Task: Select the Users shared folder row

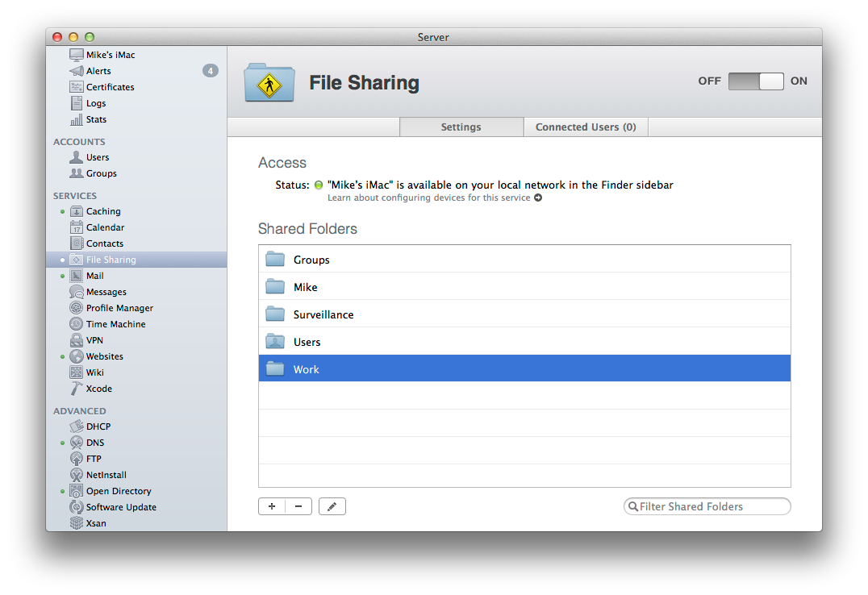Action: [524, 341]
